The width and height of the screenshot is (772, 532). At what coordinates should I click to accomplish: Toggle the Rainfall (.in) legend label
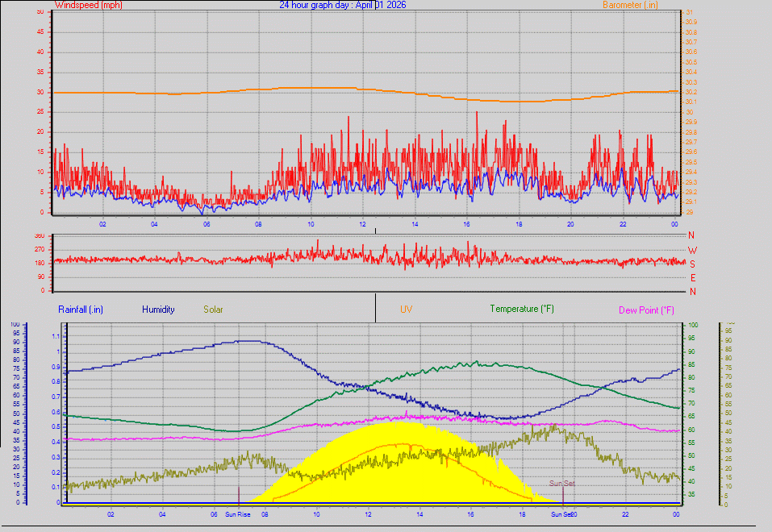(x=79, y=310)
